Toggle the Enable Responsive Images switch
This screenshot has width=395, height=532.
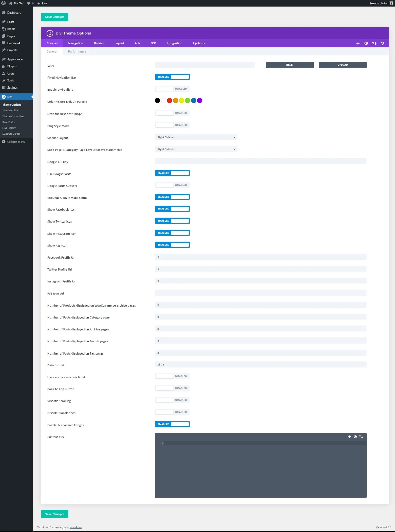(172, 424)
